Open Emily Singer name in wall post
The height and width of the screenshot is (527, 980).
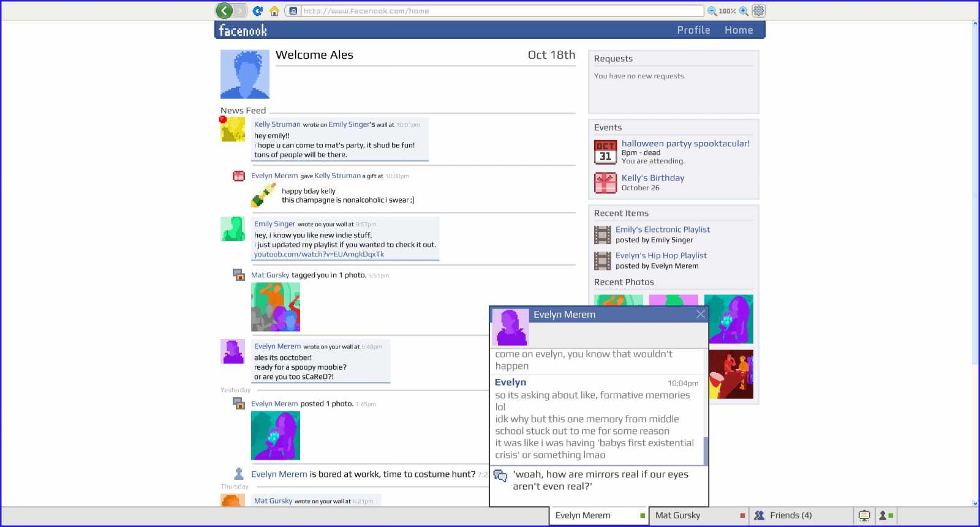[274, 224]
